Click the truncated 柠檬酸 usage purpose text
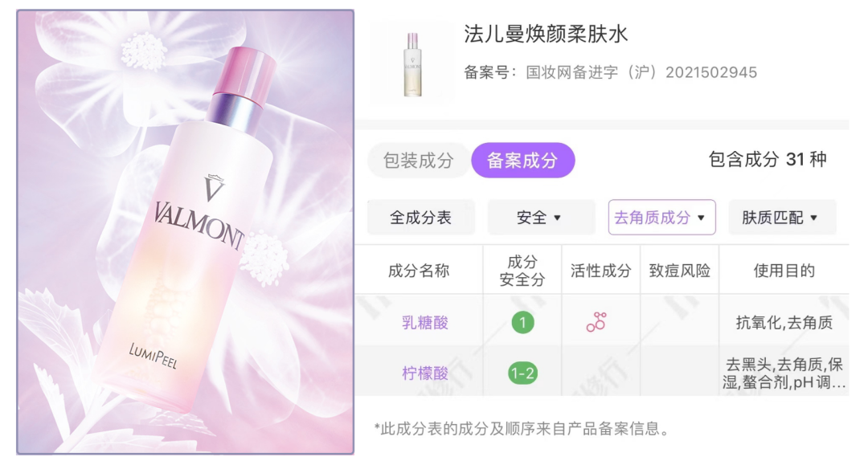The image size is (868, 465). click(x=784, y=373)
